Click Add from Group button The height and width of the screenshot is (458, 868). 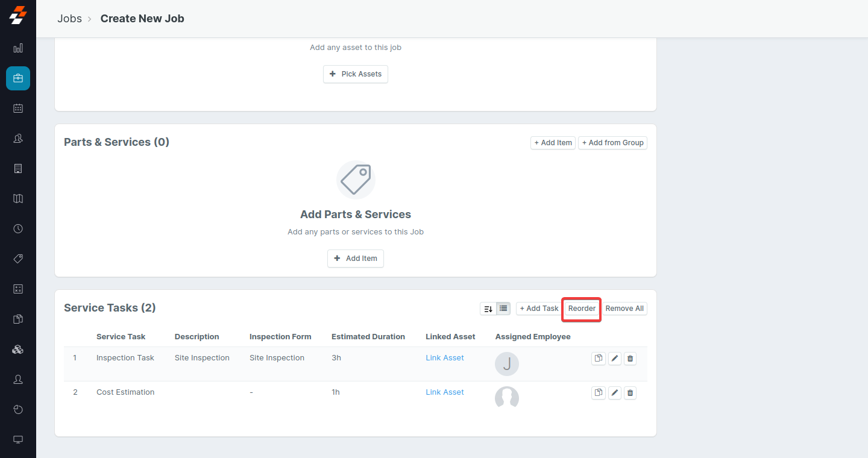[x=612, y=143]
